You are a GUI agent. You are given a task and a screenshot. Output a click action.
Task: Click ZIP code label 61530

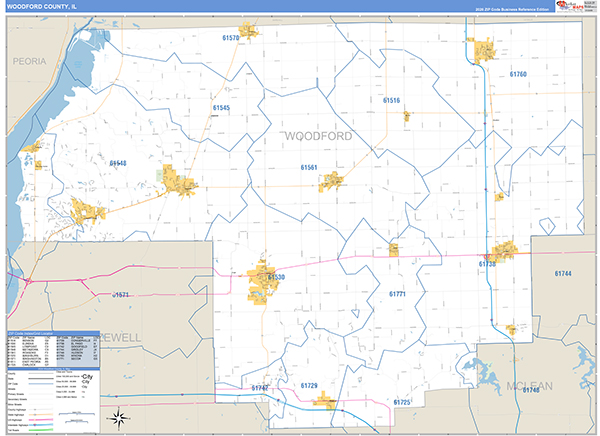tap(276, 277)
